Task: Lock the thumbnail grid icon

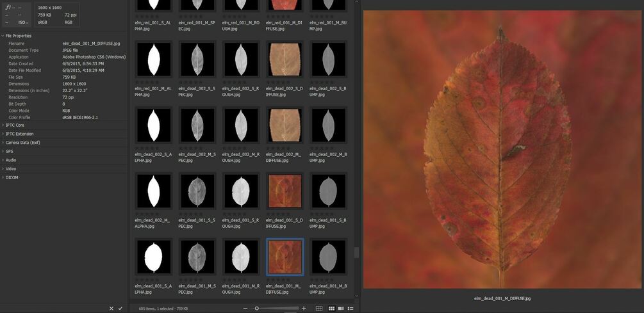Action: (x=318, y=309)
